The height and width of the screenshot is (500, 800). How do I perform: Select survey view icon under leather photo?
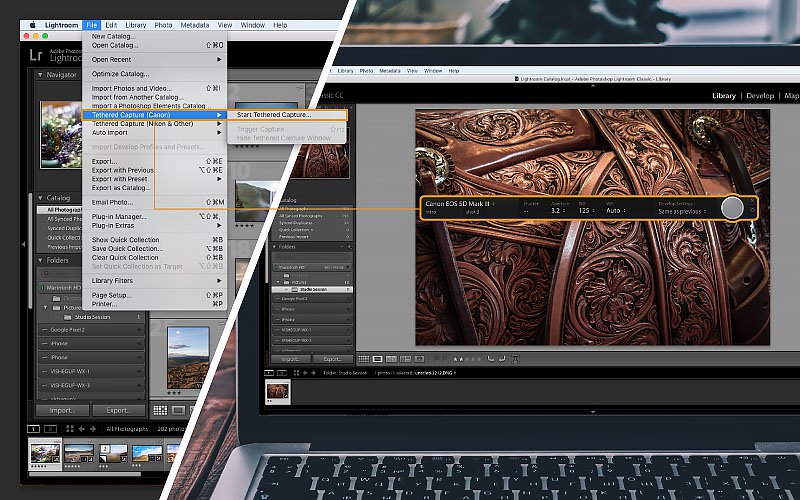point(406,359)
